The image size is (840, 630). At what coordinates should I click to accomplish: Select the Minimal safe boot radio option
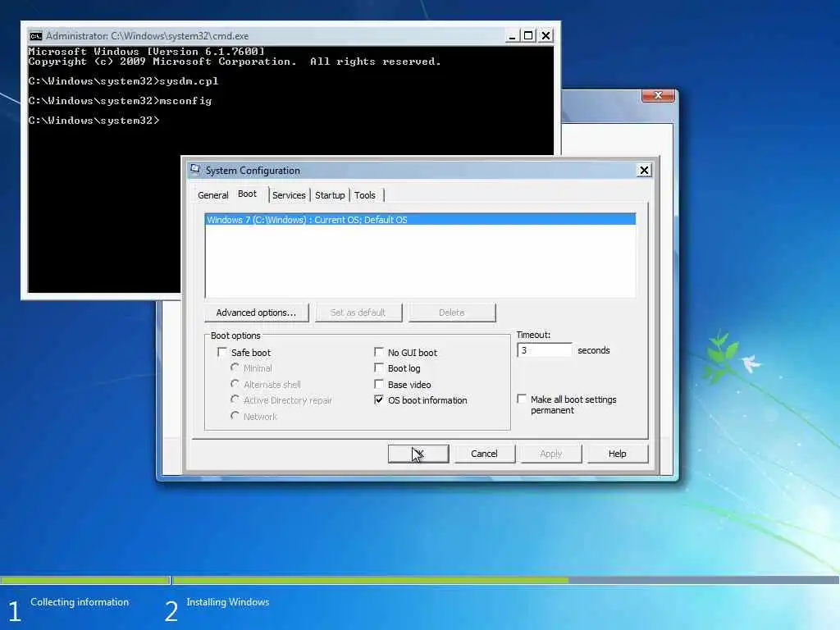(235, 367)
